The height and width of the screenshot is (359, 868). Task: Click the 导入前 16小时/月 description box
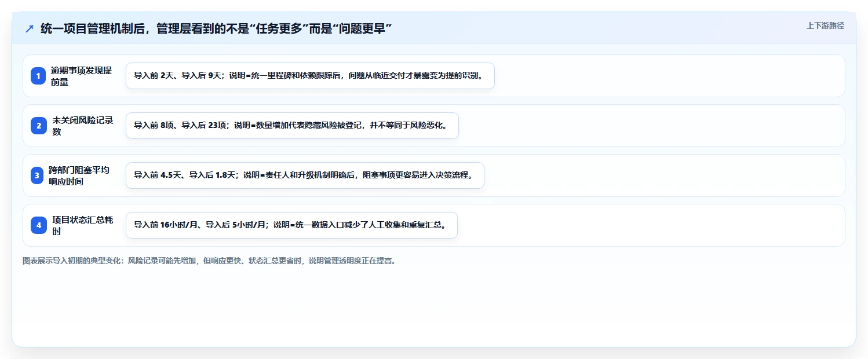click(291, 225)
